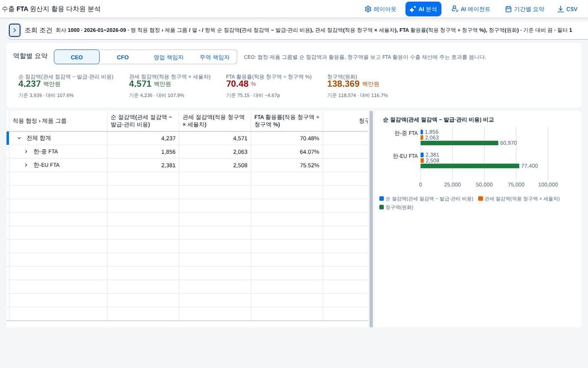Click the 70.48% table cell

coord(287,138)
